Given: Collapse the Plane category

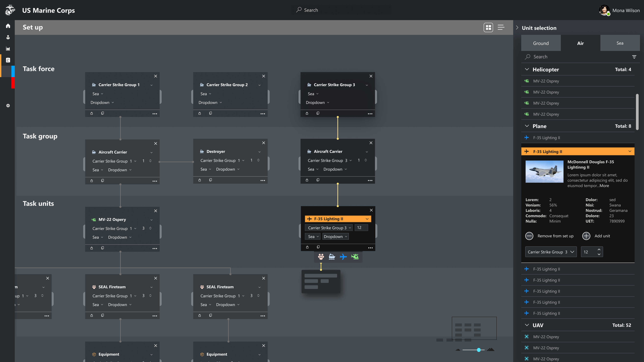Looking at the screenshot, I should pos(527,126).
